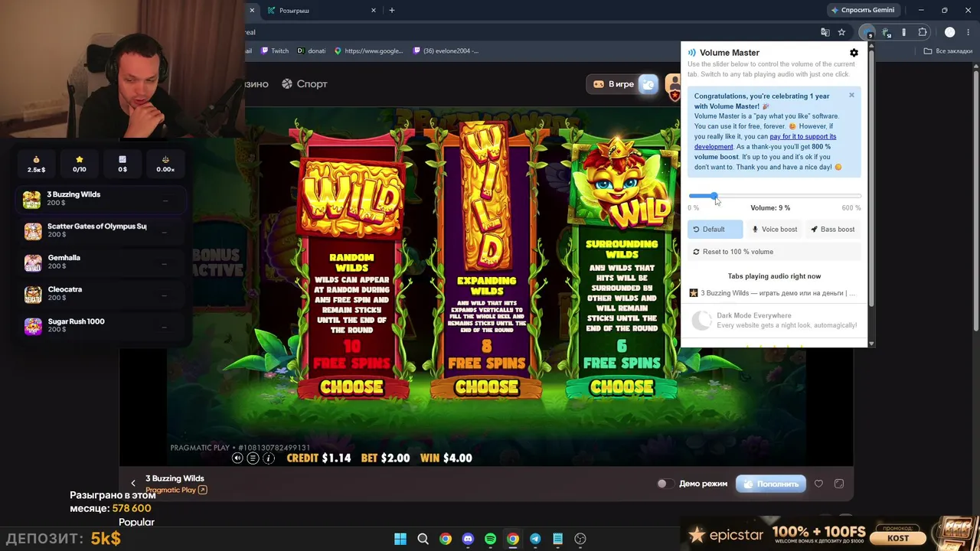Image resolution: width=980 pixels, height=551 pixels.
Task: Select Cleocatra in the bonus list
Action: point(101,294)
